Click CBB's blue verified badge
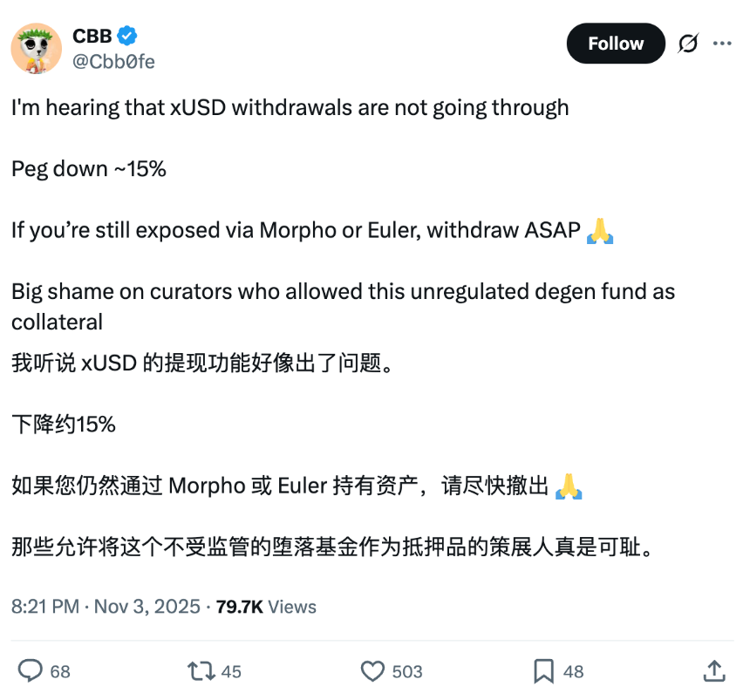Image resolution: width=750 pixels, height=700 pixels. (x=127, y=36)
